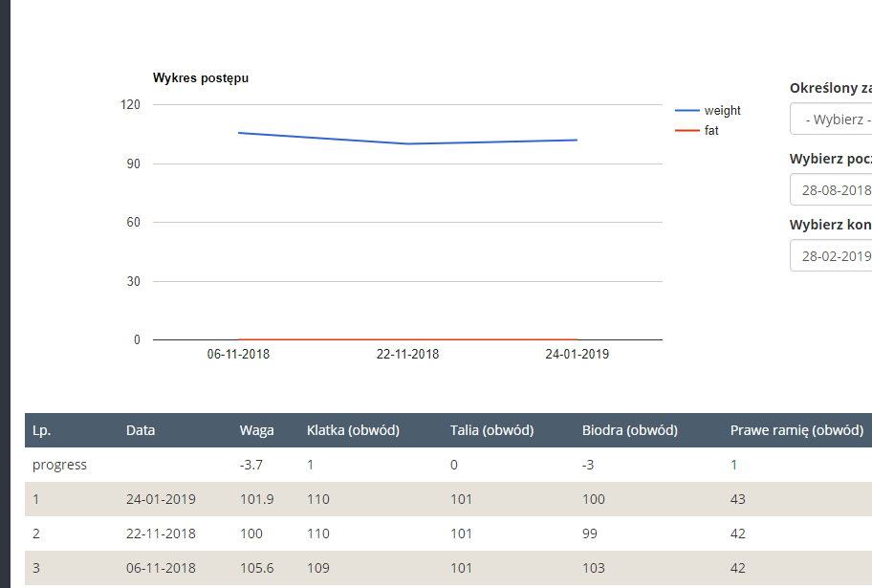This screenshot has height=588, width=872.
Task: Click the "Prawe ramię (obwód)" column header
Action: coord(796,430)
